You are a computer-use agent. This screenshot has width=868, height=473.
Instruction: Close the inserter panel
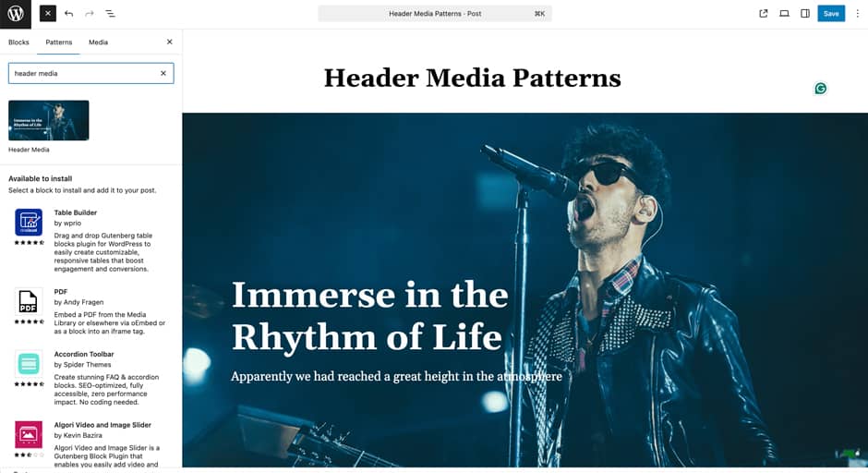point(169,42)
